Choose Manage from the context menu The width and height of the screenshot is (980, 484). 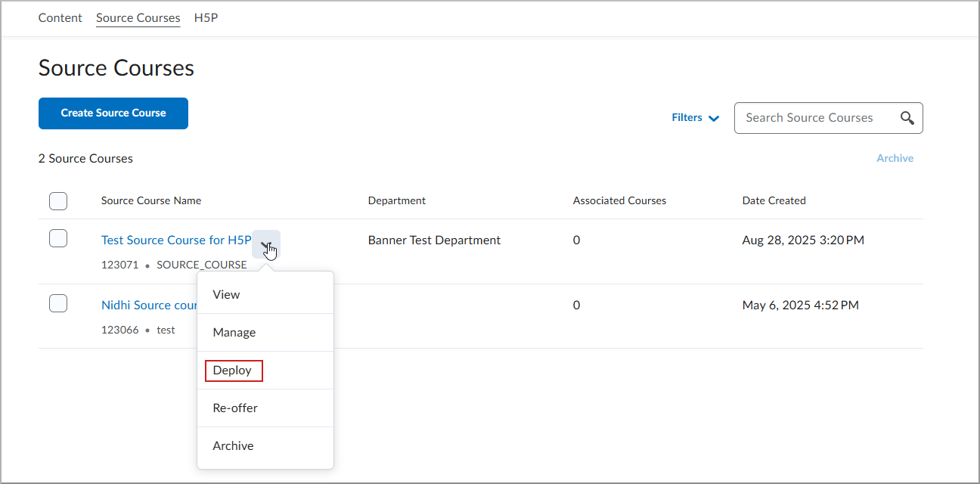265,333
